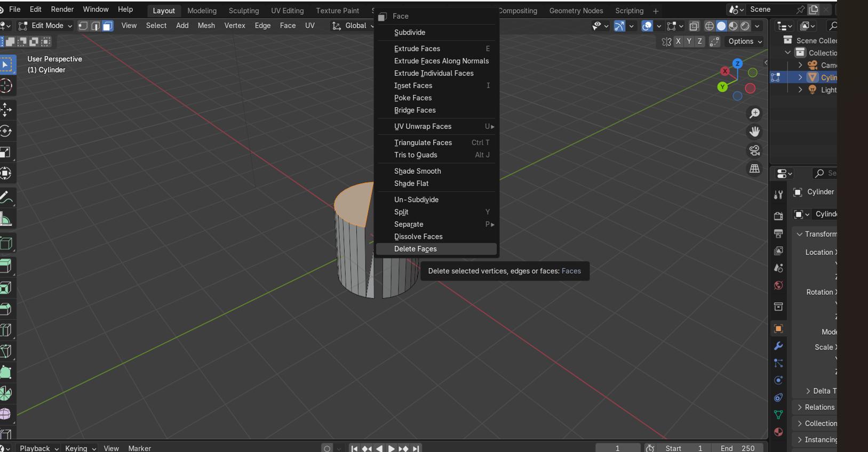Select the Transform tool in the toolbar
The height and width of the screenshot is (452, 868).
coord(6,173)
